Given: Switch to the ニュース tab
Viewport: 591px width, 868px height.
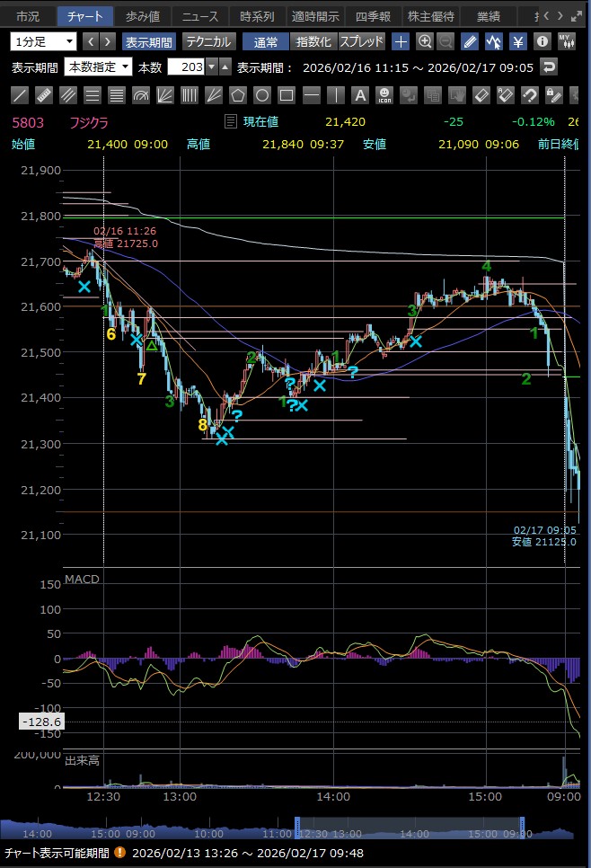Looking at the screenshot, I should click(198, 16).
